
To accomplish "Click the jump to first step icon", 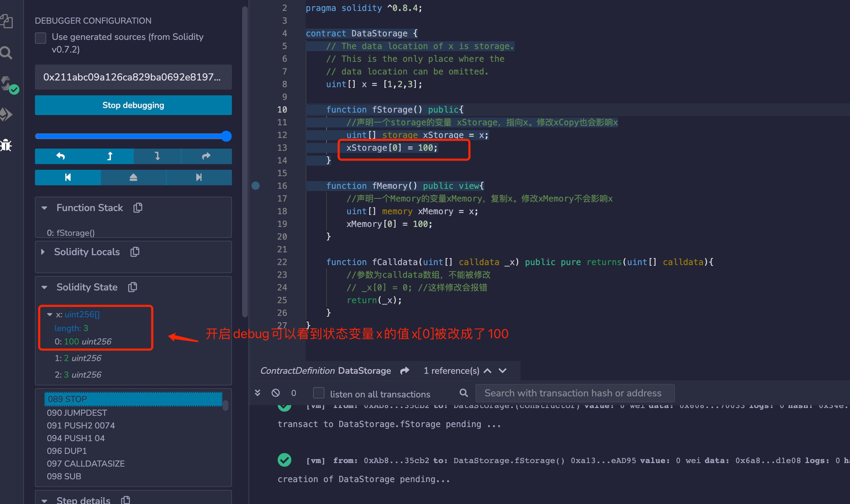I will click(67, 176).
